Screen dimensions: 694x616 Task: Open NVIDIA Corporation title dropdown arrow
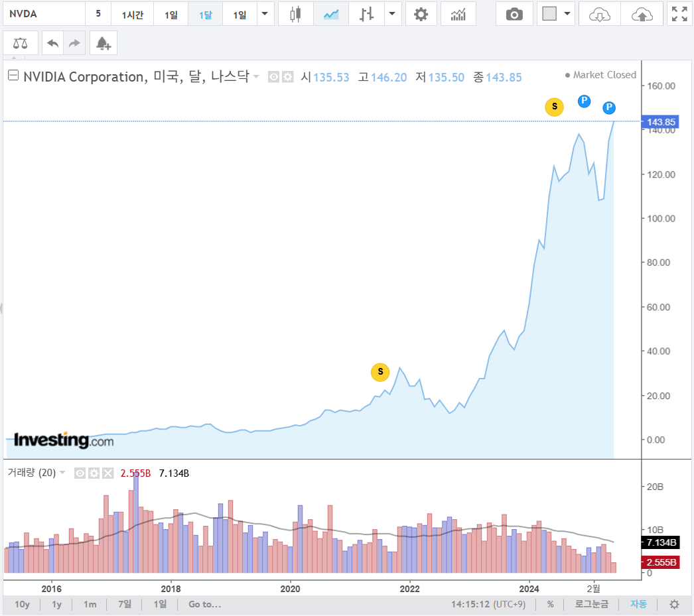[256, 76]
